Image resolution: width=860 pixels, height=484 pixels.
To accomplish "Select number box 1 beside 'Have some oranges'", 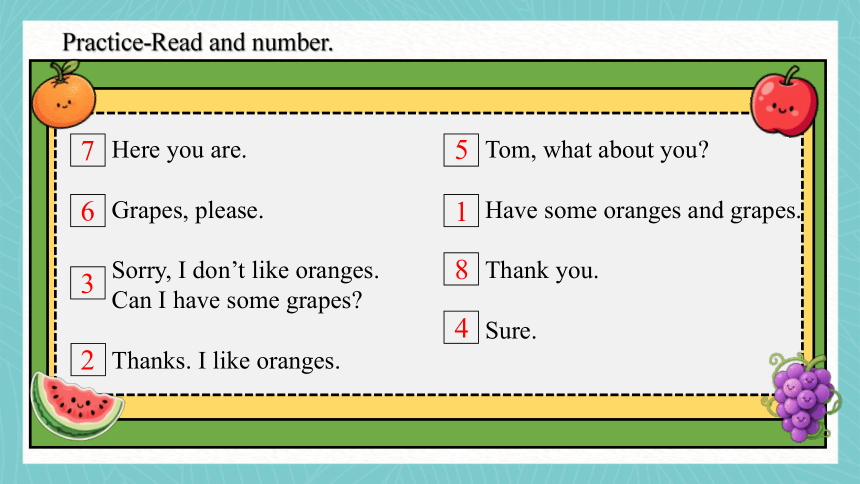I will (461, 210).
